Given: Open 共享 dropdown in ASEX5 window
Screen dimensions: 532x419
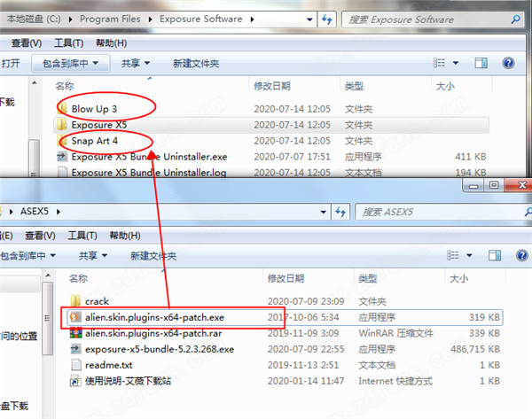Looking at the screenshot, I should point(93,256).
